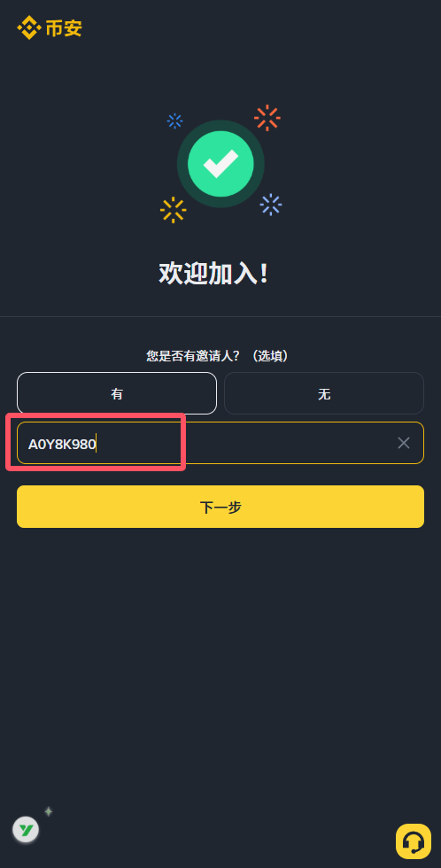Select the 有 inviter option
441x868 pixels.
[x=117, y=393]
